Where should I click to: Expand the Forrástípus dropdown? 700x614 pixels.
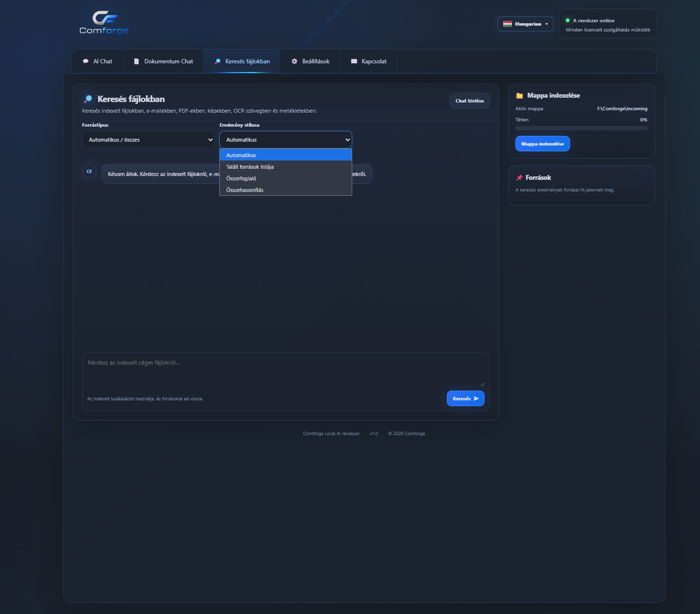tap(148, 140)
